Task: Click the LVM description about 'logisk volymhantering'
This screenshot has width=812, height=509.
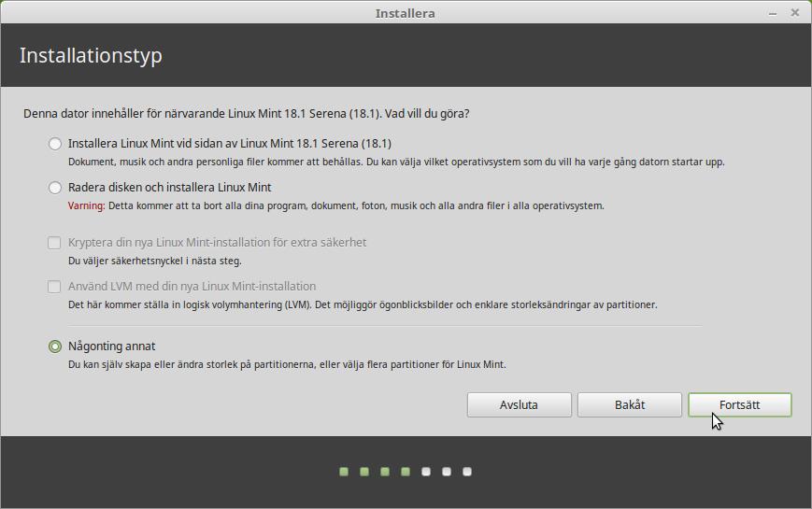Action: pos(363,305)
